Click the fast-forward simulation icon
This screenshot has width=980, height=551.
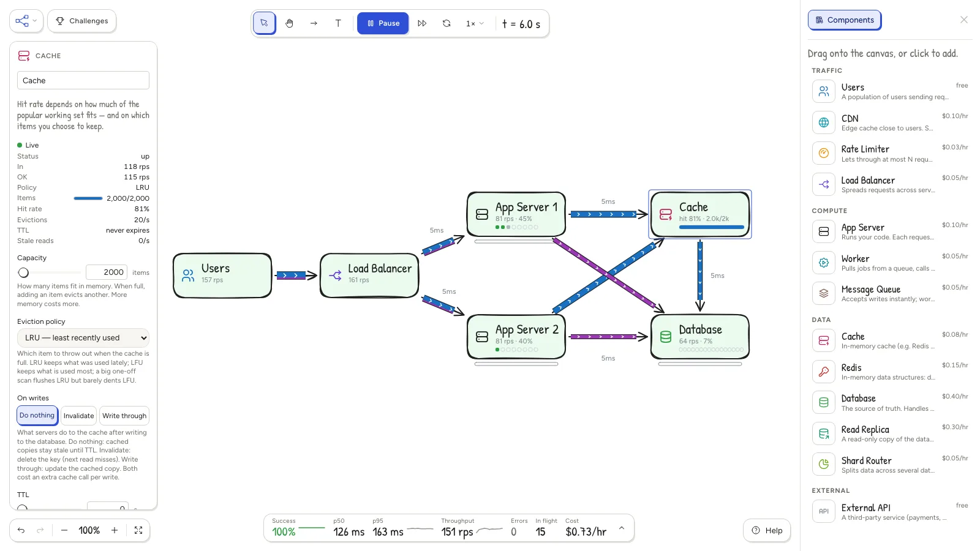(422, 23)
